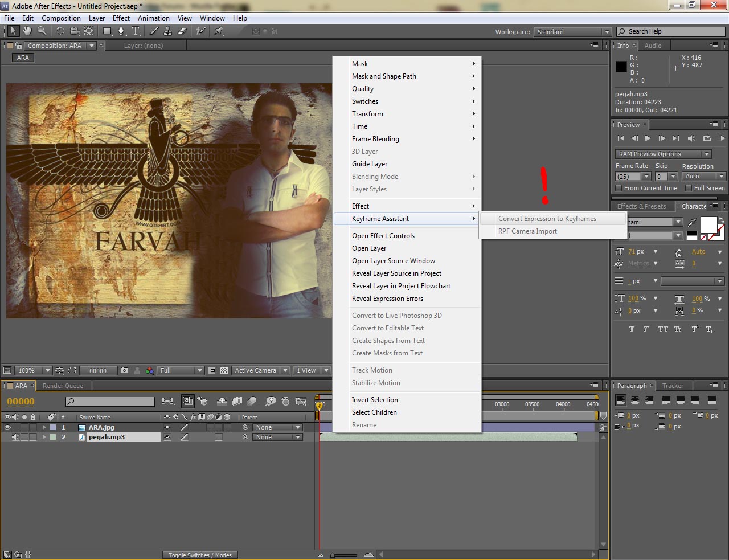The image size is (729, 560).
Task: Open the Mask and Shape Path submenu
Action: [407, 76]
